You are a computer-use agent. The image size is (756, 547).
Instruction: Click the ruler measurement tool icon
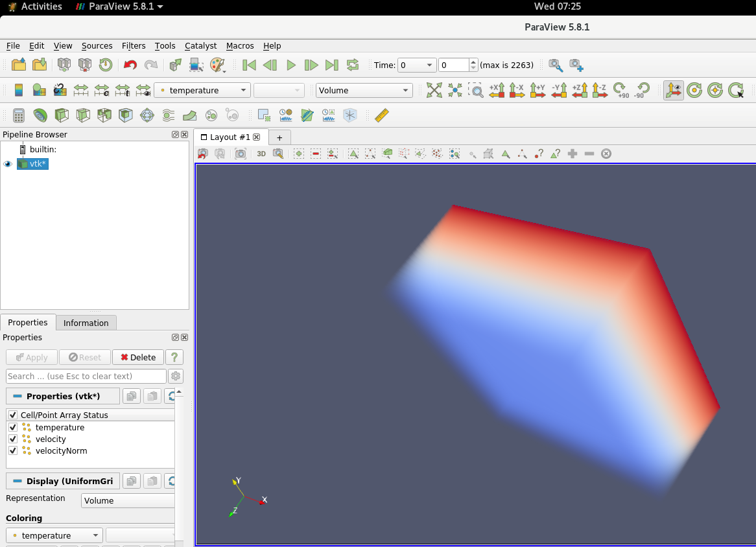382,115
